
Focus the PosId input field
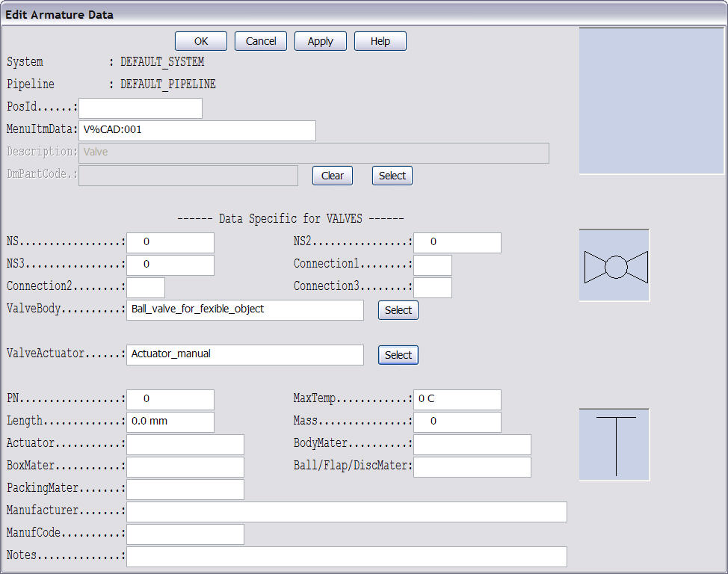click(x=141, y=108)
